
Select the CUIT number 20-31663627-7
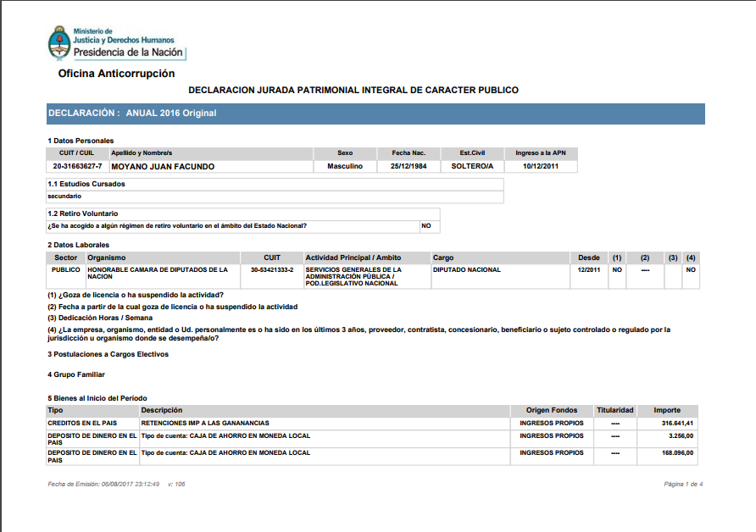[x=77, y=166]
